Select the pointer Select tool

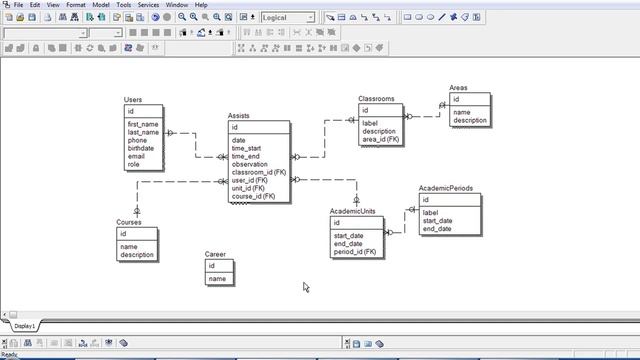pyautogui.click(x=330, y=18)
